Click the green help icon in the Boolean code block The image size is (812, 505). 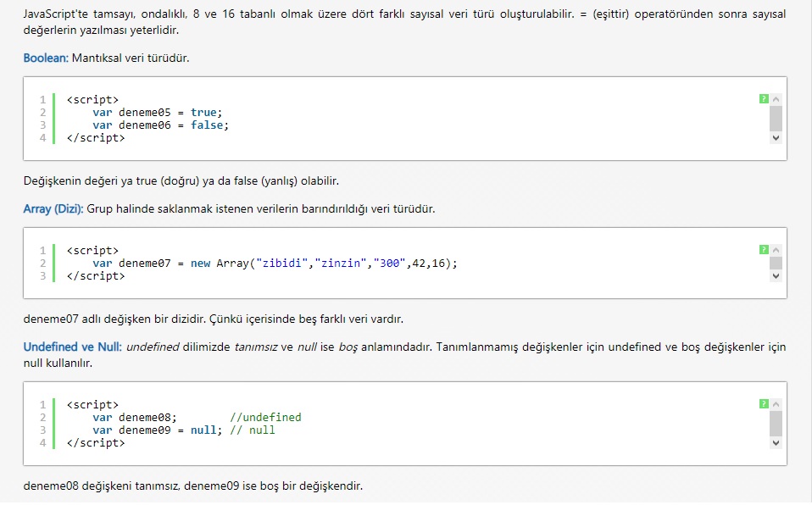point(764,99)
